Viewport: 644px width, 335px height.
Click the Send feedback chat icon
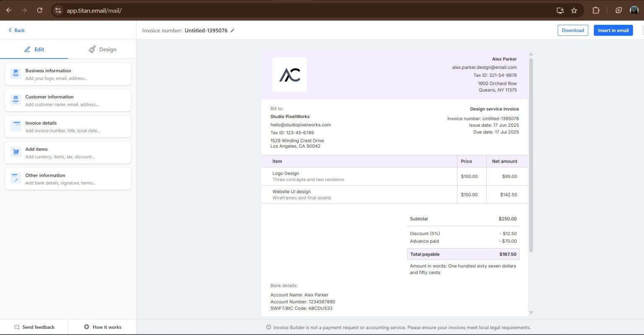pos(17,327)
